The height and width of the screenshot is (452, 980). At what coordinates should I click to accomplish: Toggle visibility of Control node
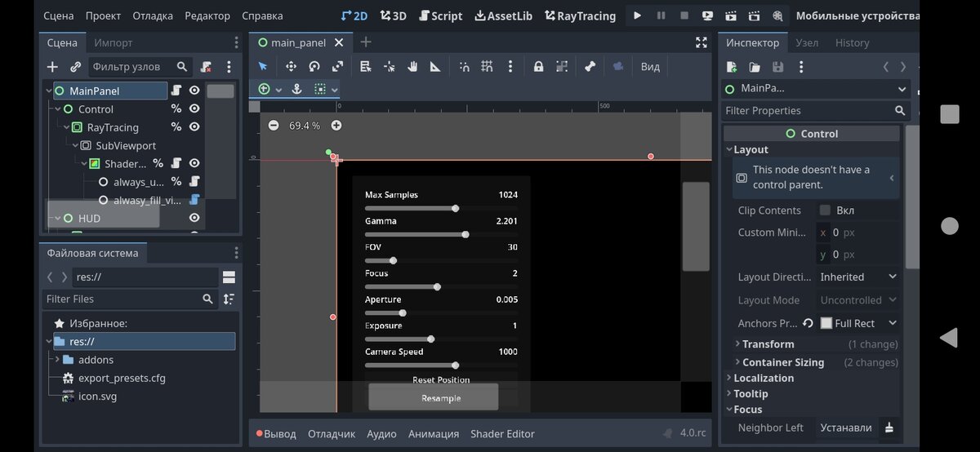click(194, 109)
